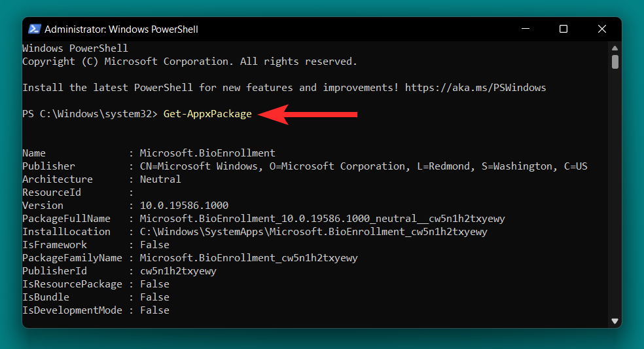Minimize the PowerShell window
This screenshot has width=644, height=349.
[526, 29]
